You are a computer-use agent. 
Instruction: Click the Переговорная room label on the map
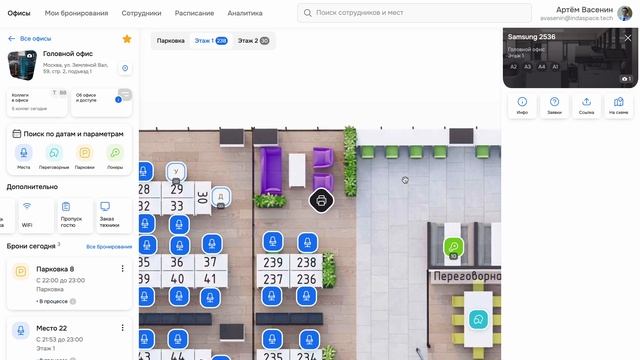[467, 276]
